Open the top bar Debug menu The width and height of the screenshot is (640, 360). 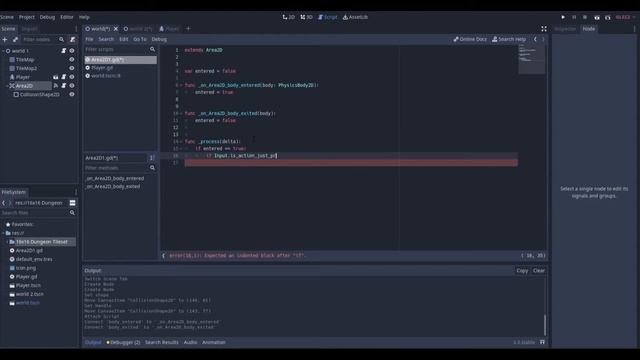pyautogui.click(x=47, y=17)
